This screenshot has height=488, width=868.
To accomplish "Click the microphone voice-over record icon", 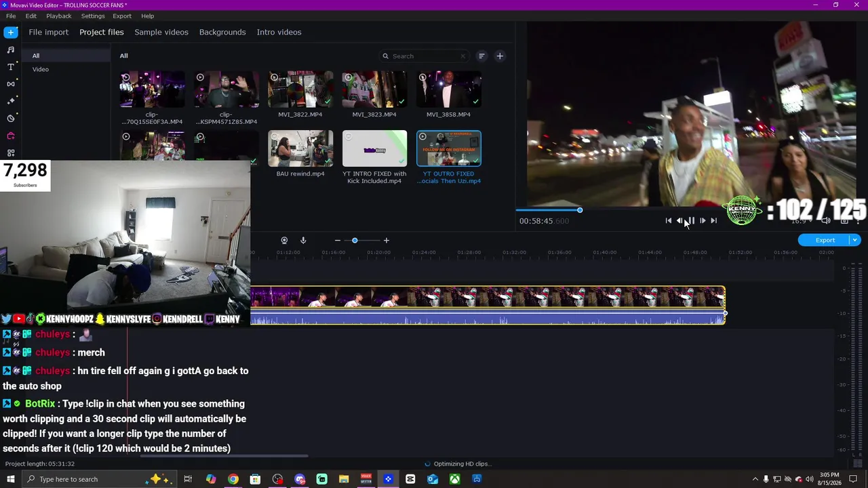I will [x=303, y=241].
